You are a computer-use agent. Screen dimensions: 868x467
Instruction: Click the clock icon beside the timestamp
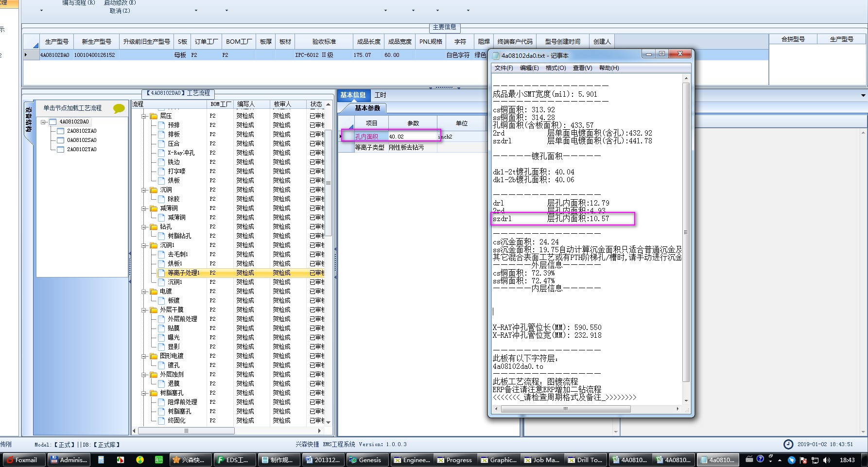coord(788,444)
